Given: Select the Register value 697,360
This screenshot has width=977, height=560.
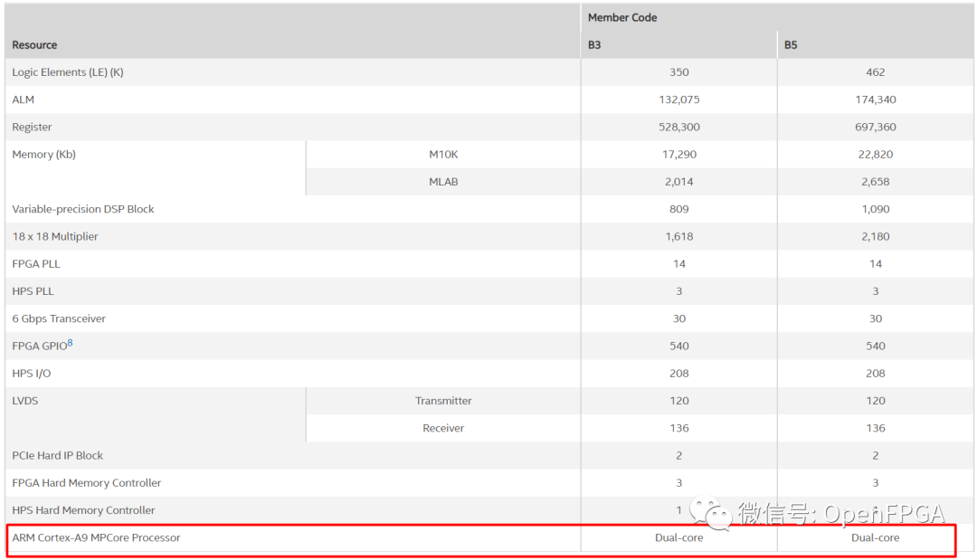Looking at the screenshot, I should [x=876, y=127].
